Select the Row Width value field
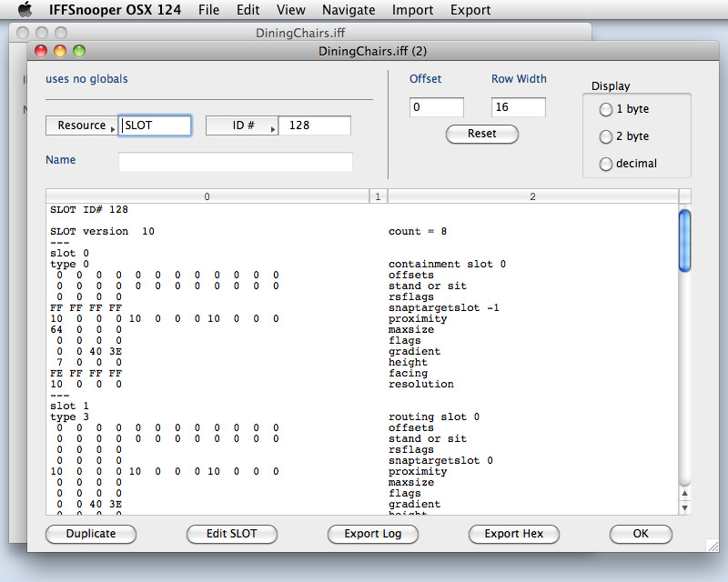This screenshot has height=582, width=728. (519, 106)
